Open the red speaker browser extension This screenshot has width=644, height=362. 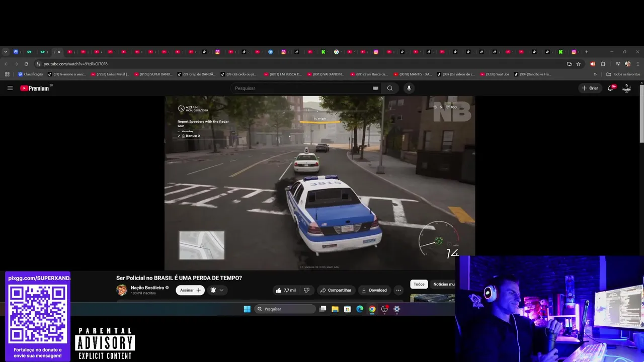[x=592, y=64]
